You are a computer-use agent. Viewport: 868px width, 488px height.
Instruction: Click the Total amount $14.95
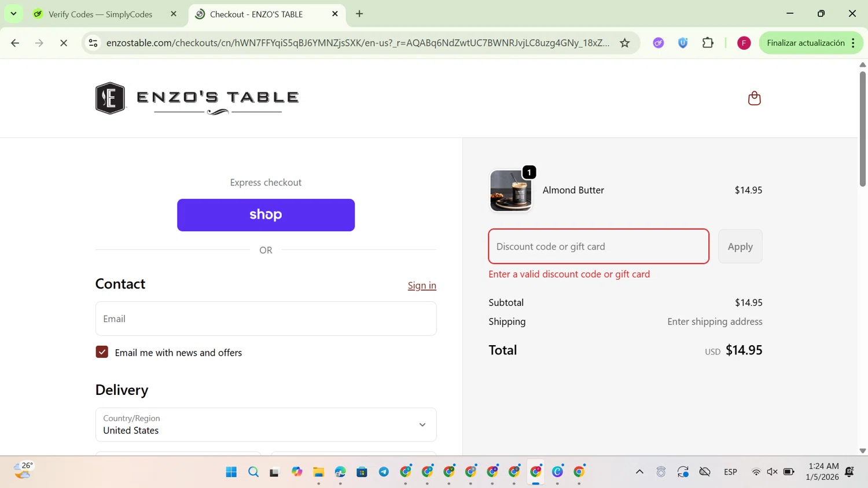tap(744, 350)
